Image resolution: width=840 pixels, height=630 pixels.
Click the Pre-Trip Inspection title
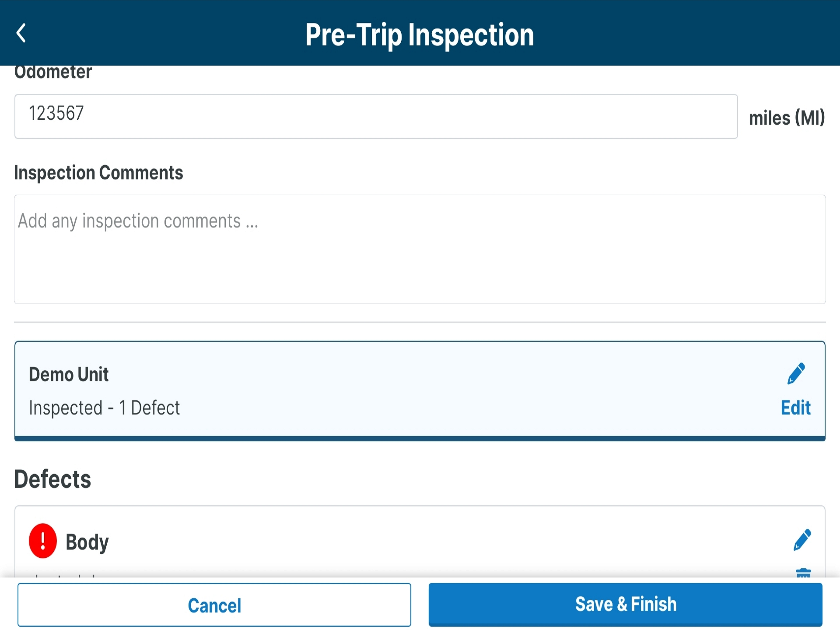420,35
